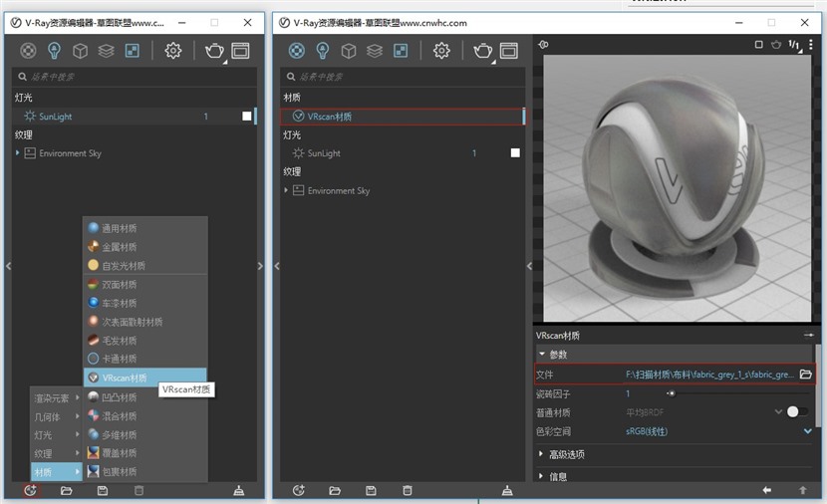Open Lights tab in right window toolbar
This screenshot has height=504, width=827.
point(322,51)
